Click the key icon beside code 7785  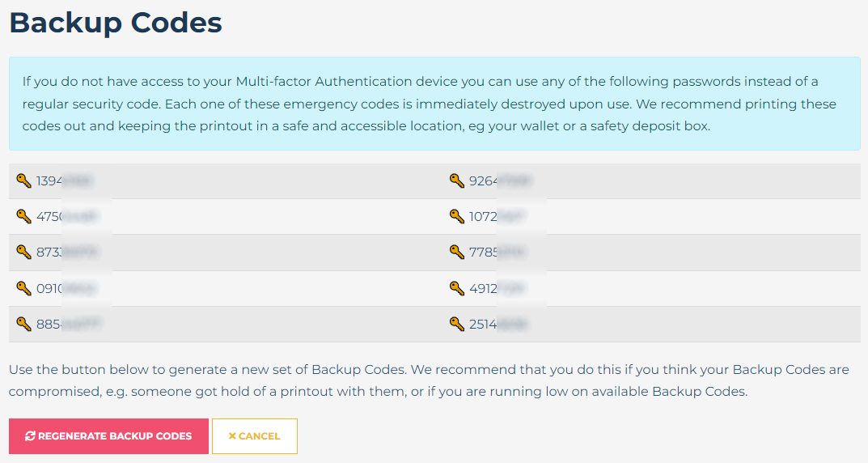click(457, 252)
